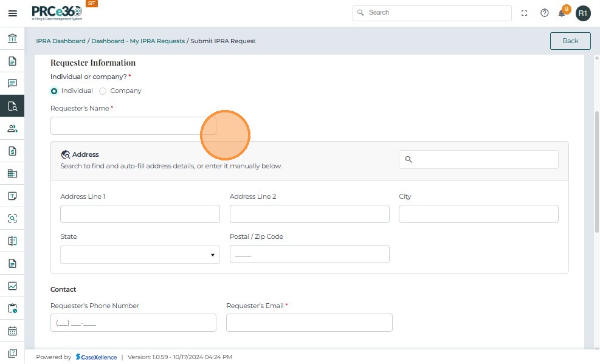Click the Back button
The width and height of the screenshot is (600, 364).
point(570,41)
